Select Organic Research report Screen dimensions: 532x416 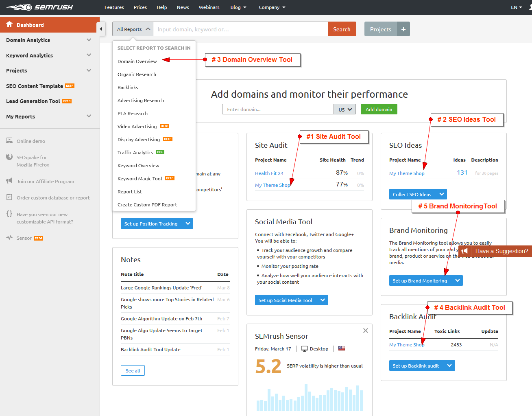pos(137,74)
